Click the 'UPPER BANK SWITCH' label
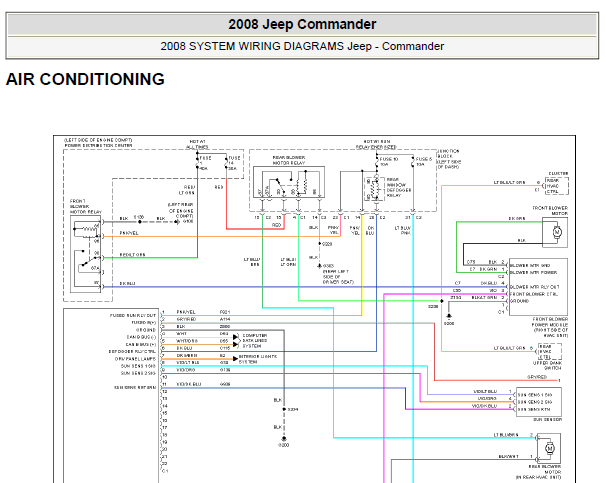 click(x=547, y=366)
